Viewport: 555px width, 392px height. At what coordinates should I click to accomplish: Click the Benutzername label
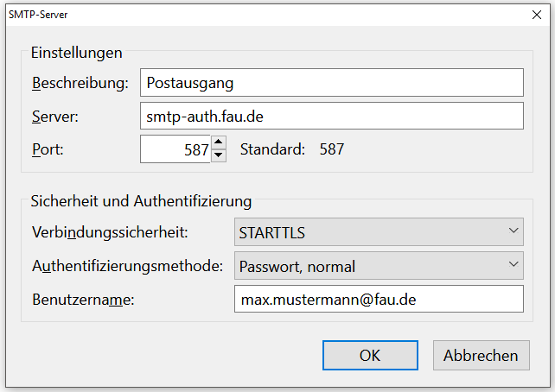[87, 300]
